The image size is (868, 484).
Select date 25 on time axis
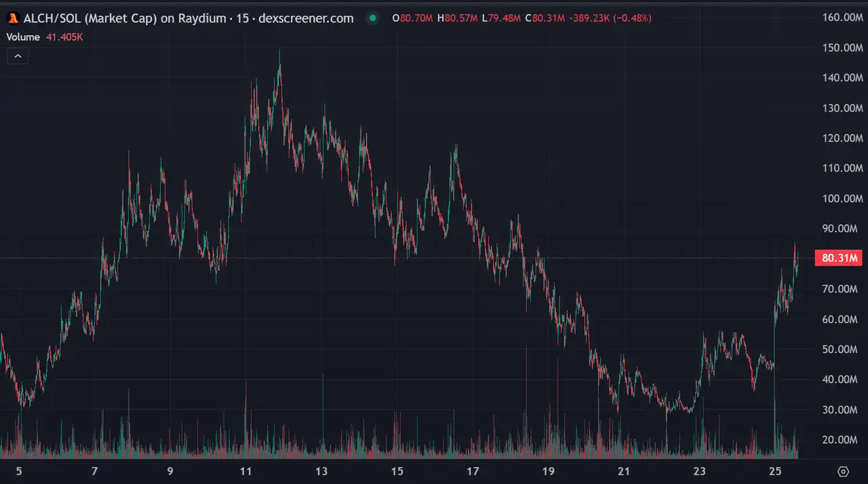tap(775, 471)
